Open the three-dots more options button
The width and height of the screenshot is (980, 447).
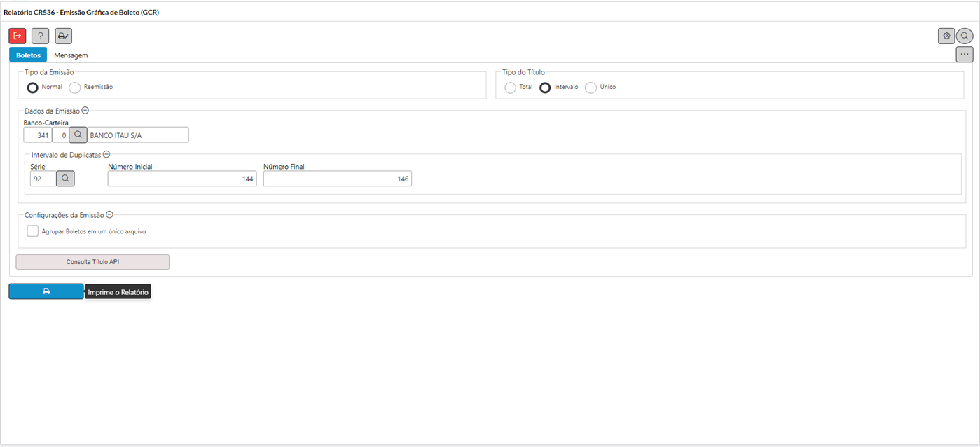click(x=965, y=54)
